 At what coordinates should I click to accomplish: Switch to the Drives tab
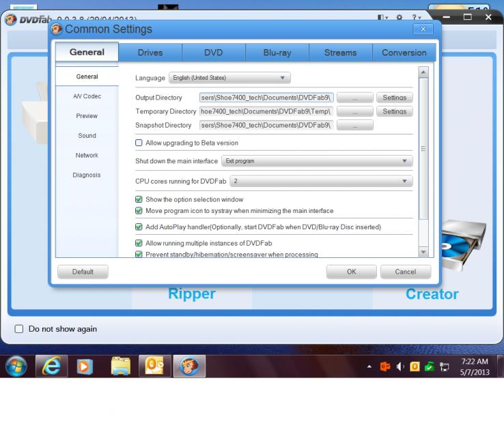tap(150, 53)
